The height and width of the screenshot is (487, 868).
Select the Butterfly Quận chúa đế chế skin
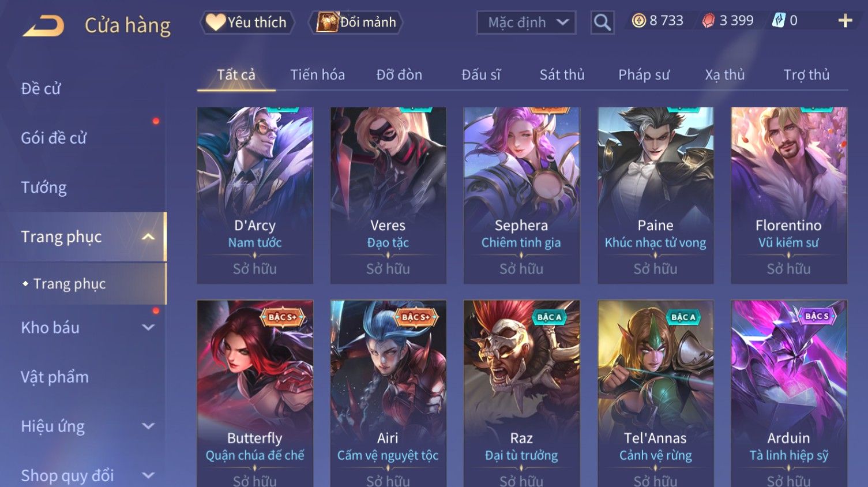255,394
